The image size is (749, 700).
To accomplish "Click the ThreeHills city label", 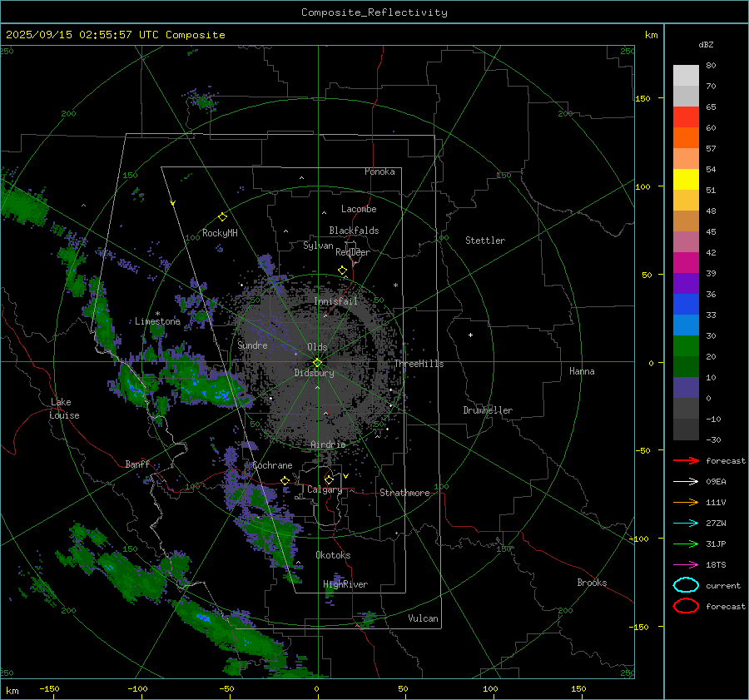I will [419, 364].
